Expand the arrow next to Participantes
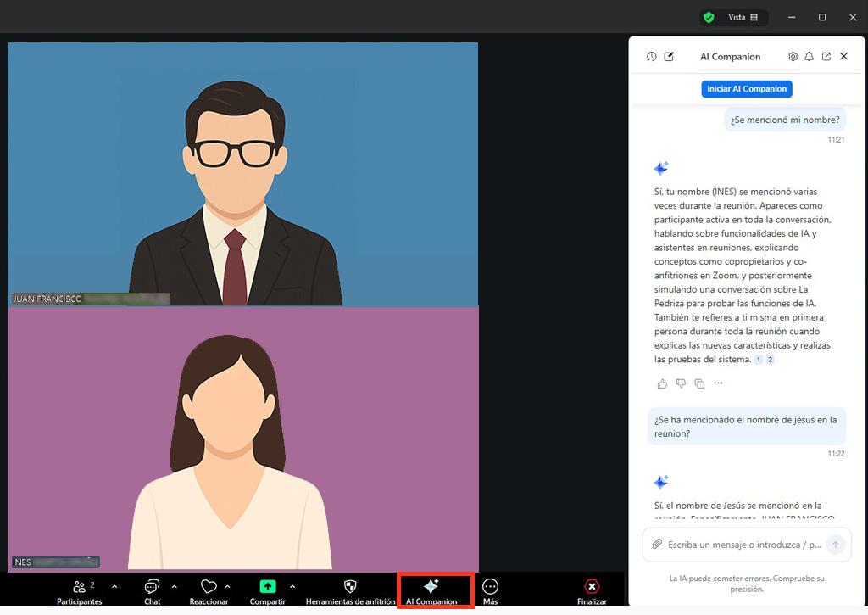The height and width of the screenshot is (615, 868). 114,587
